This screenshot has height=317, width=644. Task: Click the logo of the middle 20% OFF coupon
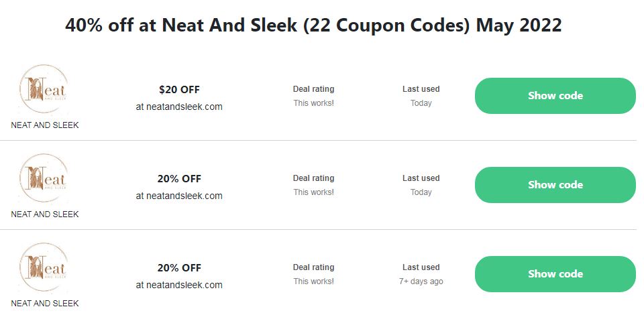44,180
